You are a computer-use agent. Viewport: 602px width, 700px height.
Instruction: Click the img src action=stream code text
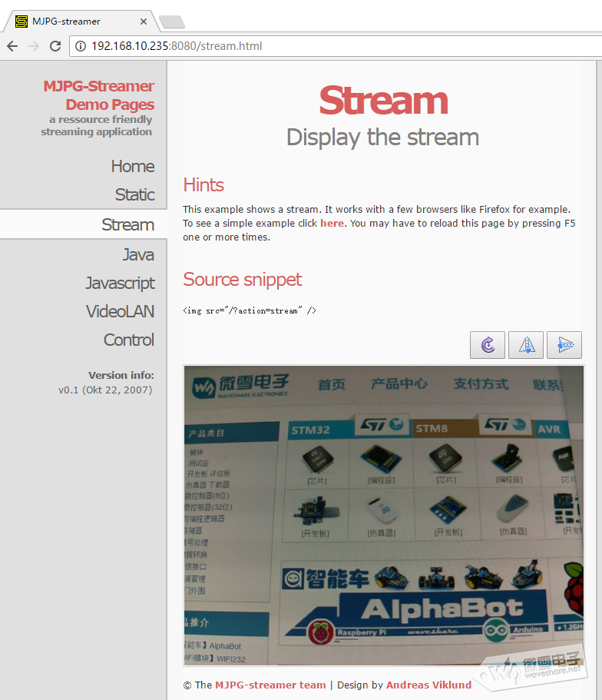(250, 310)
